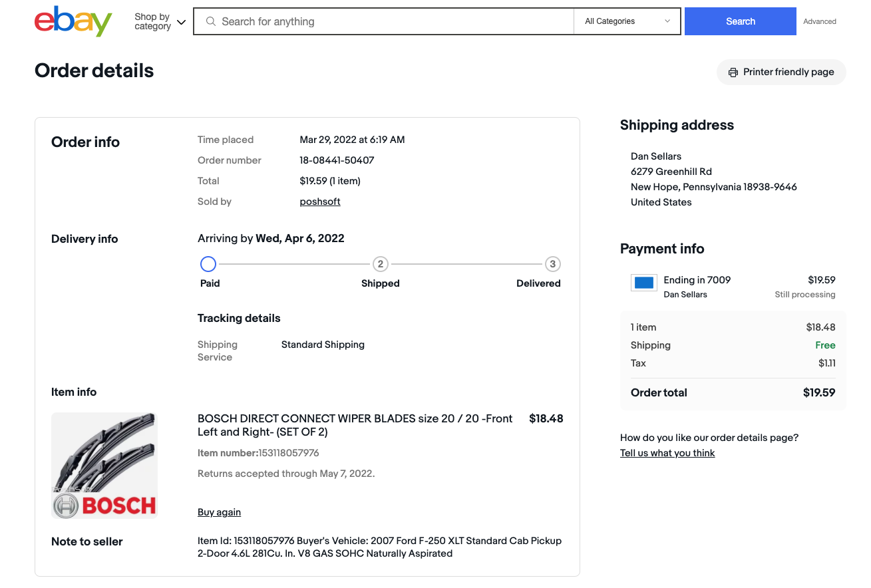Image resolution: width=871 pixels, height=588 pixels.
Task: Open Tell us what you think
Action: [667, 453]
